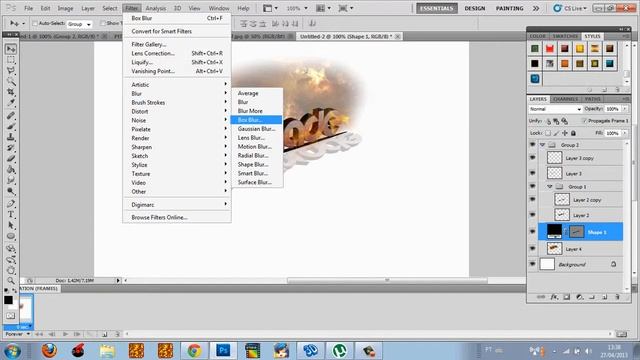
Task: Open uTorrent from the taskbar
Action: (x=339, y=351)
